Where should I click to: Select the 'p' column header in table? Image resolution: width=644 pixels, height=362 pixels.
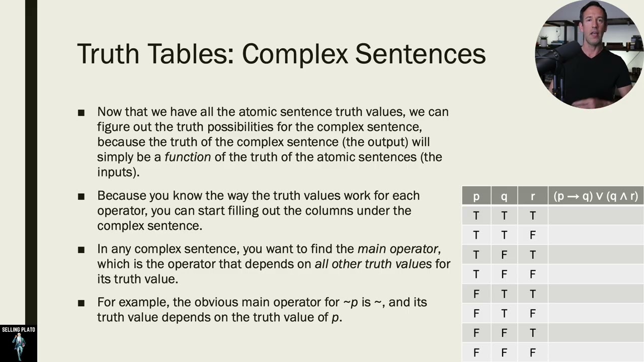(476, 196)
